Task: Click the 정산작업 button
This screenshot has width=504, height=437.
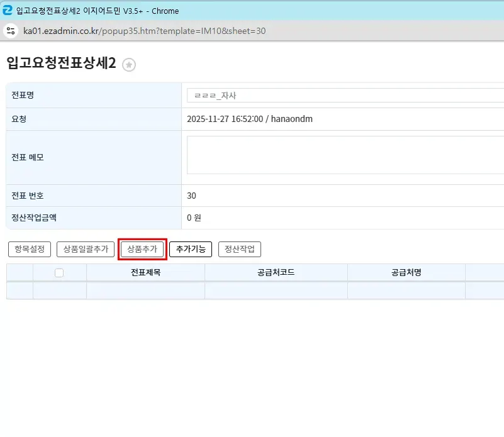Action: click(240, 249)
